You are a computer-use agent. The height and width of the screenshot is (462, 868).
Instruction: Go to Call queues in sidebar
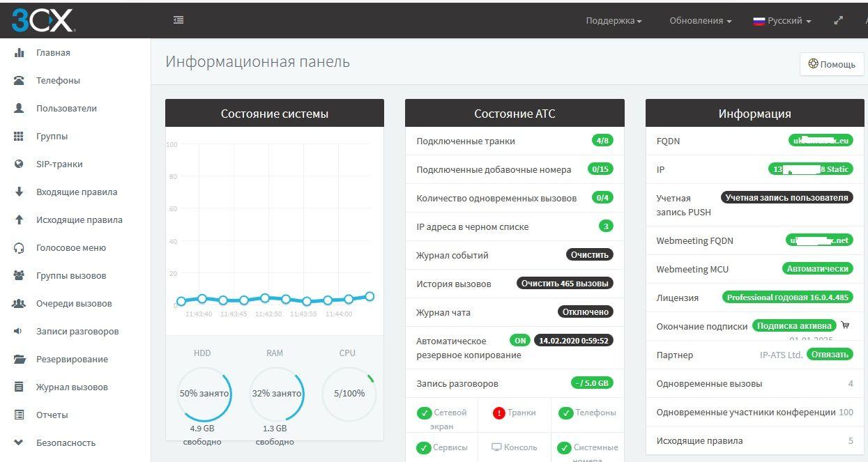pos(74,303)
